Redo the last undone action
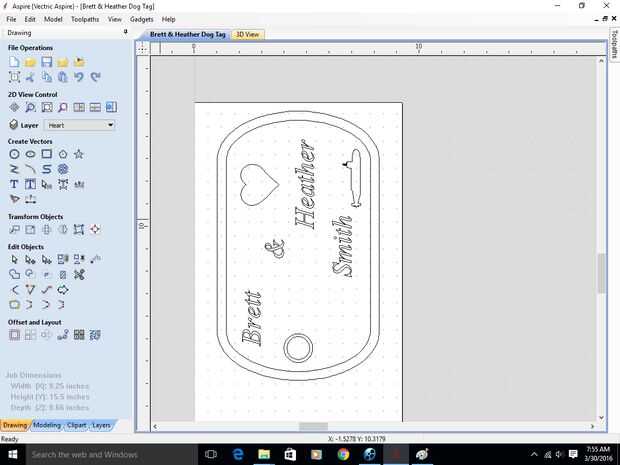 (x=95, y=77)
